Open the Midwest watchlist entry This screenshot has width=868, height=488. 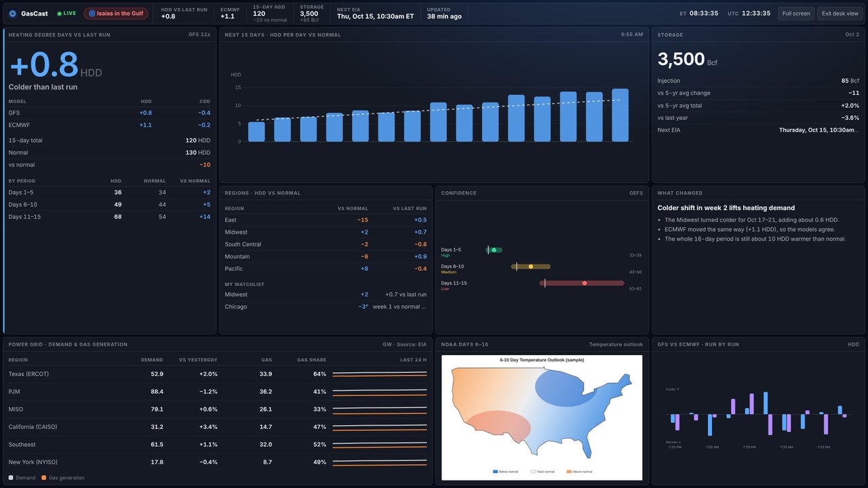[x=325, y=294]
